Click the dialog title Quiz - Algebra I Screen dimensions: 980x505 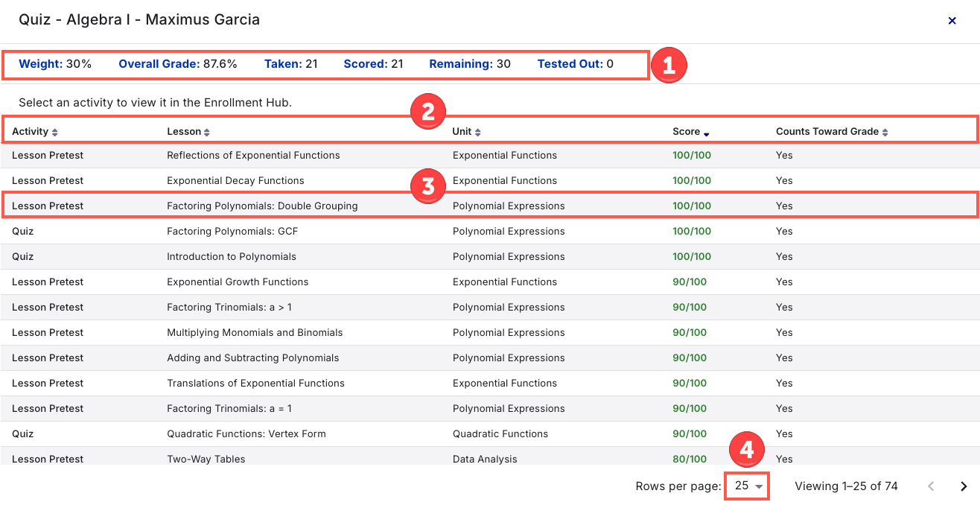click(x=139, y=20)
